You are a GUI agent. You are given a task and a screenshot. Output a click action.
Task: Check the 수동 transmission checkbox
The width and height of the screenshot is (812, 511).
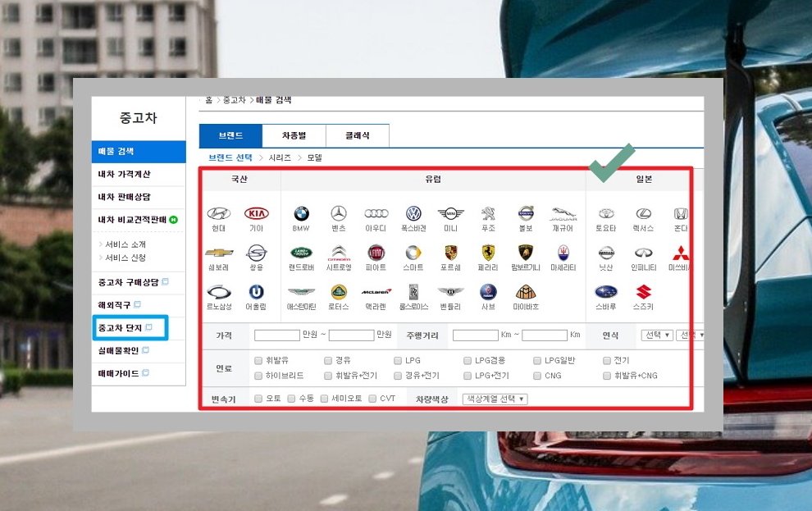point(291,399)
